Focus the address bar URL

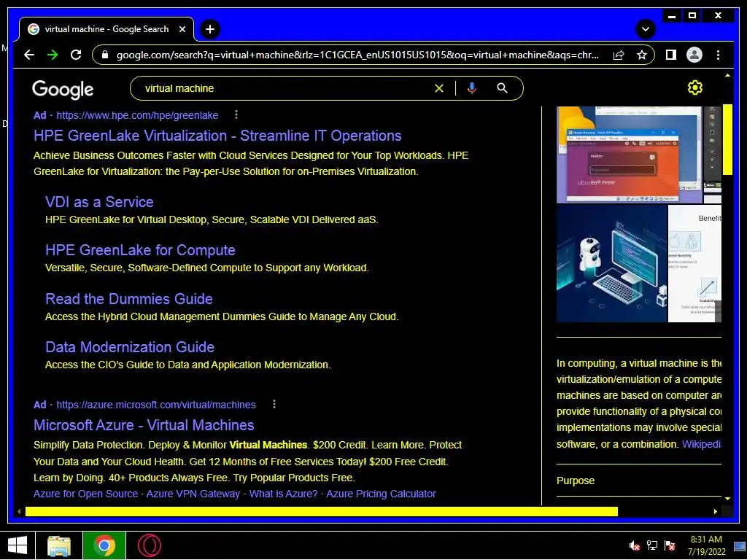tap(357, 55)
